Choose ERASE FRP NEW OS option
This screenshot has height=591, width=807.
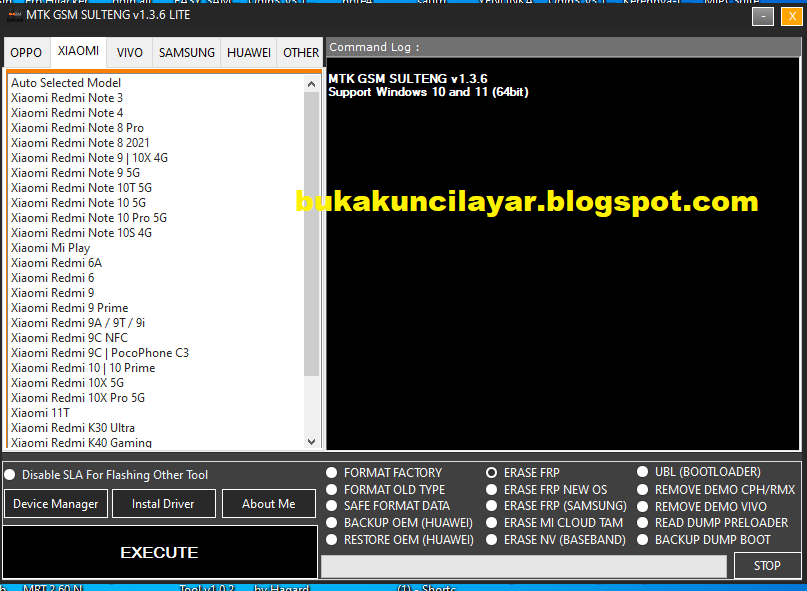click(547, 490)
